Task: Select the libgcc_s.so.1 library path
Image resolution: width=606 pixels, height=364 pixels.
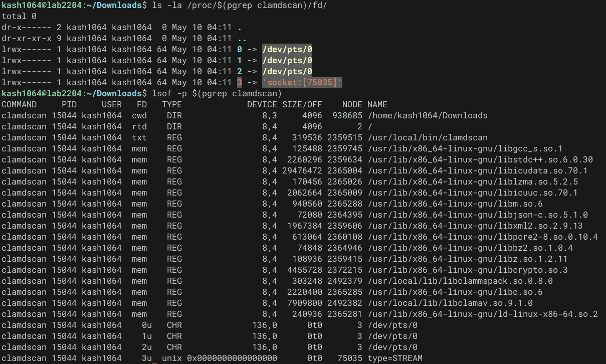Action: point(465,148)
